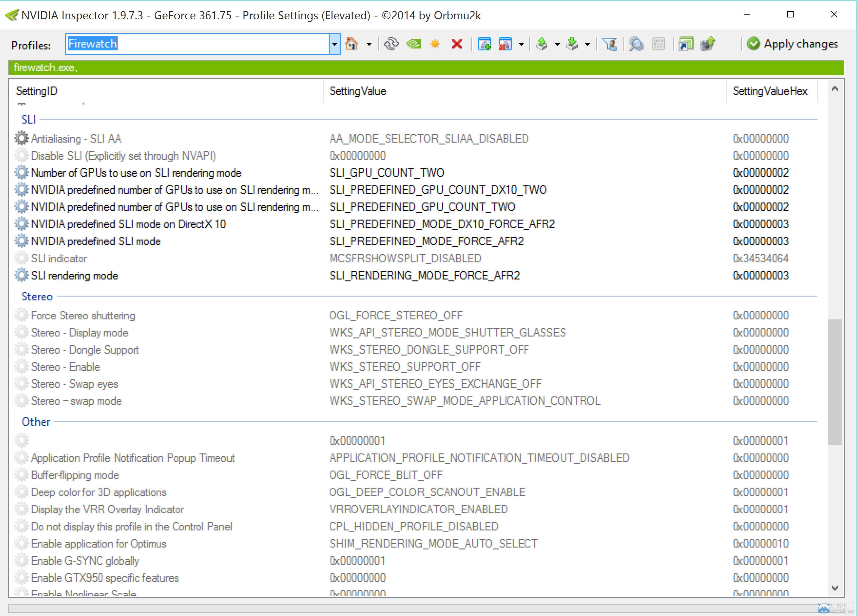Image resolution: width=857 pixels, height=616 pixels.
Task: Click the update upload arrow icon
Action: [707, 44]
